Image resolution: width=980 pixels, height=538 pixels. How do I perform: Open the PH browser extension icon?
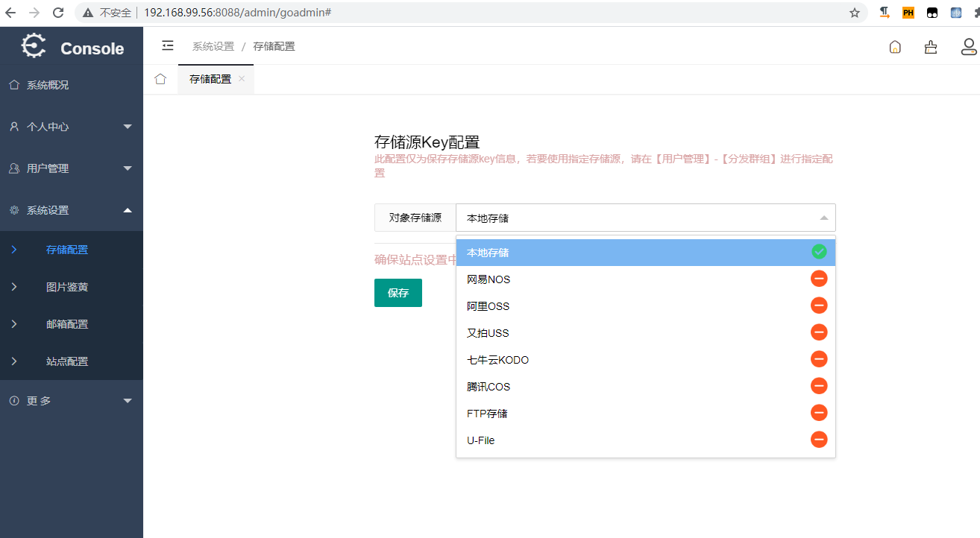click(908, 12)
